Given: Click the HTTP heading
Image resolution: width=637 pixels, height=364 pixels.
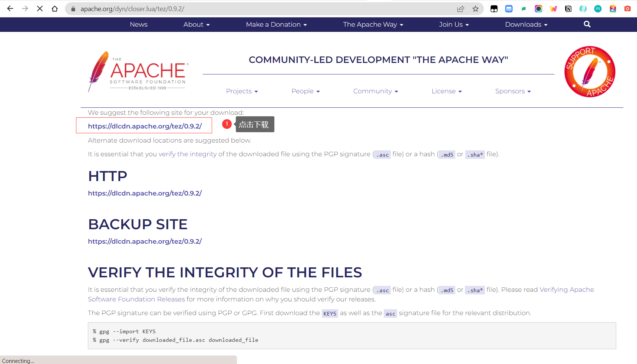Looking at the screenshot, I should tap(108, 176).
